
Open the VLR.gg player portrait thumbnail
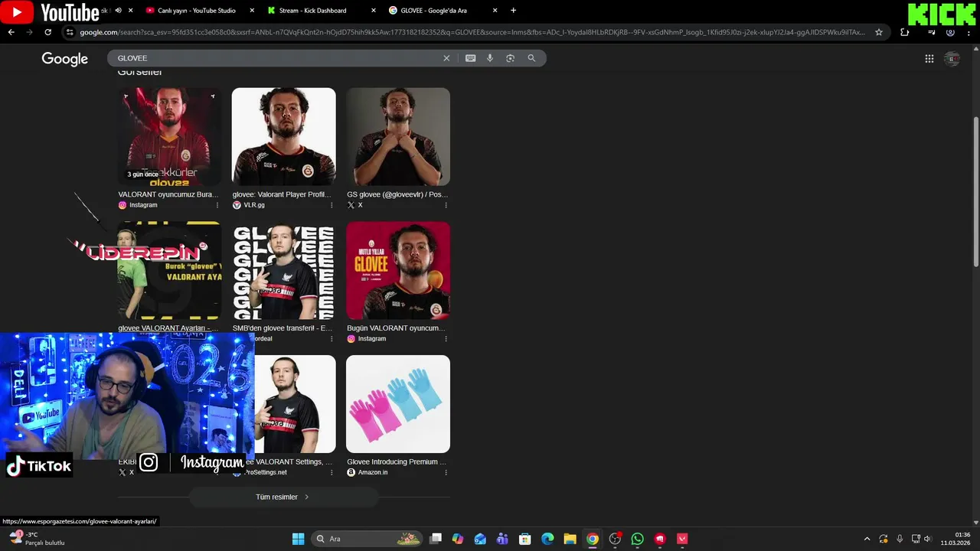coord(284,136)
